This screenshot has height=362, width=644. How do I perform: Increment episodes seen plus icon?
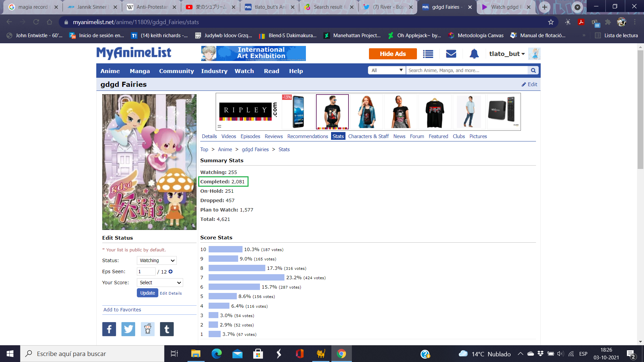[x=171, y=272]
